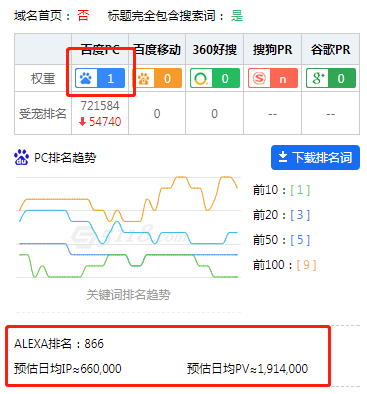Click the 搜狗PR column header
The image size is (367, 394).
(273, 50)
